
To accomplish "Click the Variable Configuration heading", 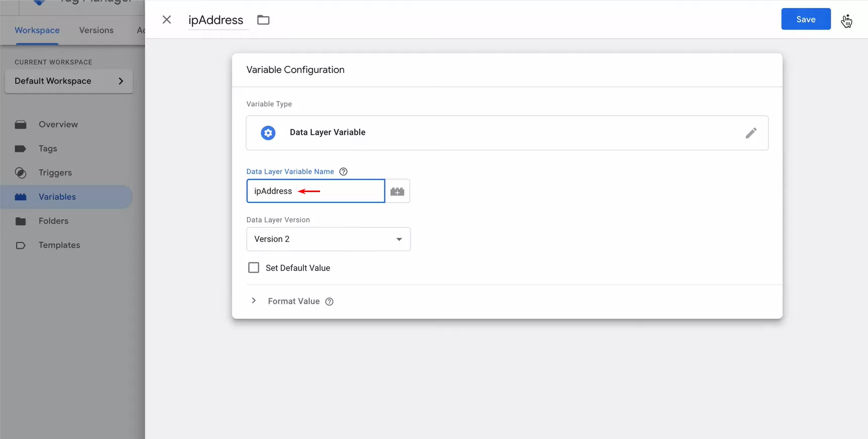I will [295, 70].
